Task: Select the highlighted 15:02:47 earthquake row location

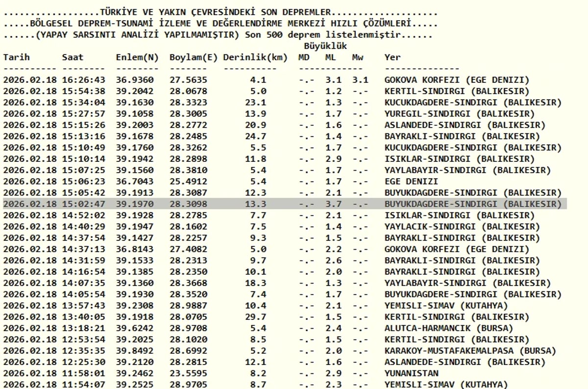Action: pyautogui.click(x=473, y=204)
